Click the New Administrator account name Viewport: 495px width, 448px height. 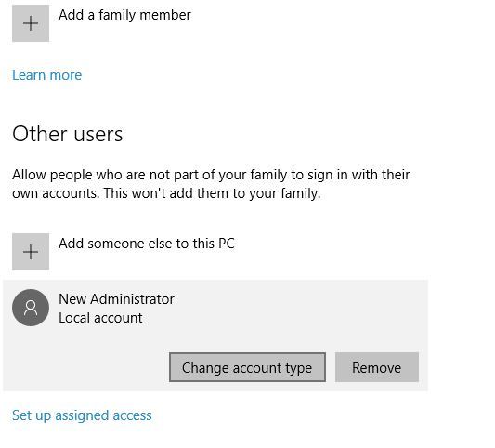[116, 299]
